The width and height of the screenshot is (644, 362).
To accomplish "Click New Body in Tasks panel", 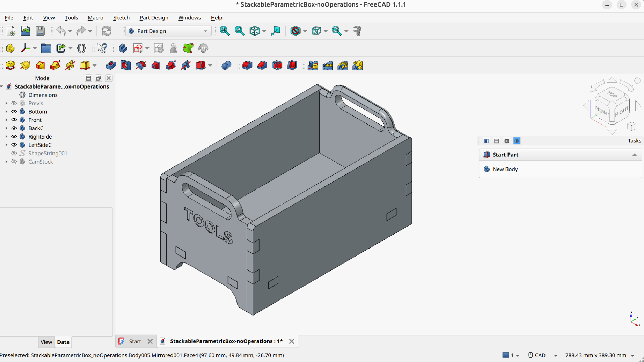I will pos(505,169).
